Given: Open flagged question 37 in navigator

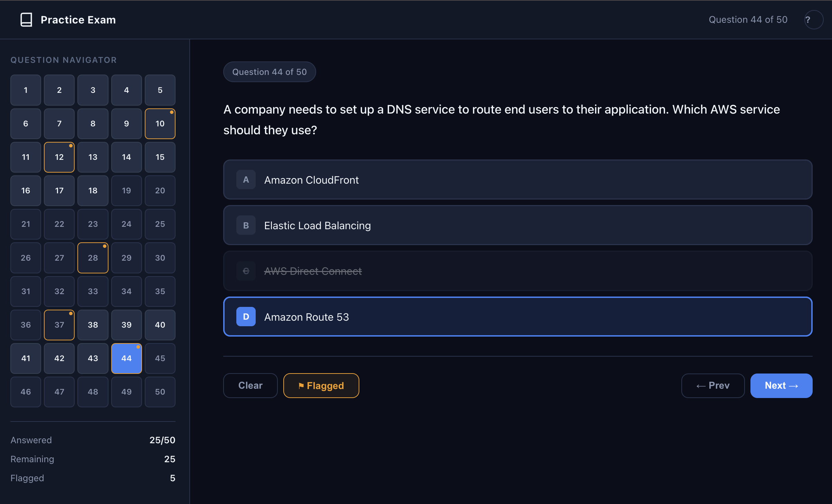Looking at the screenshot, I should pos(59,325).
